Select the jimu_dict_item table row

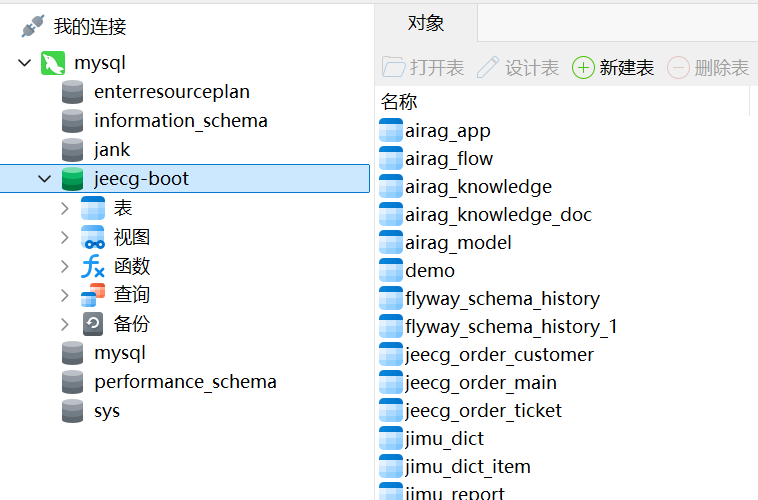pos(468,467)
